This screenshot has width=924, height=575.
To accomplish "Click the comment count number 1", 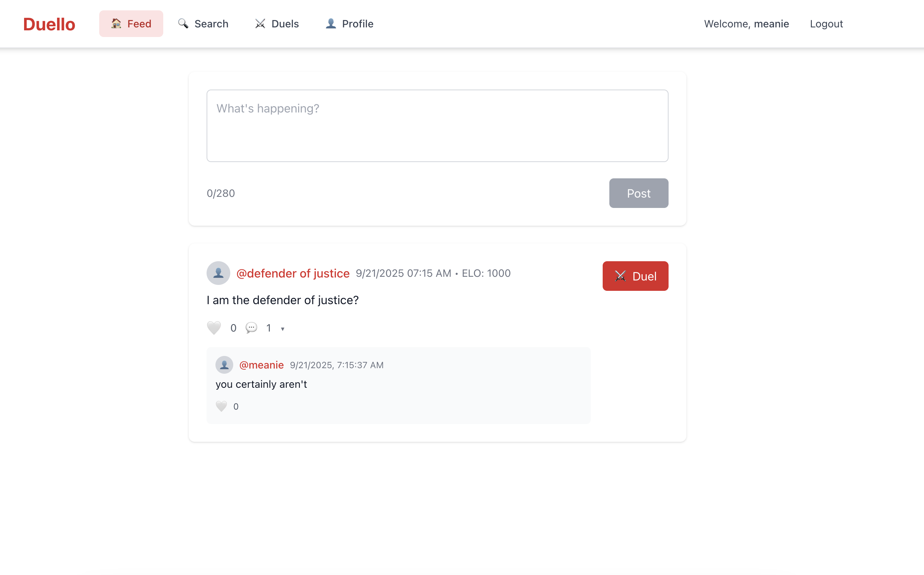I will (268, 328).
